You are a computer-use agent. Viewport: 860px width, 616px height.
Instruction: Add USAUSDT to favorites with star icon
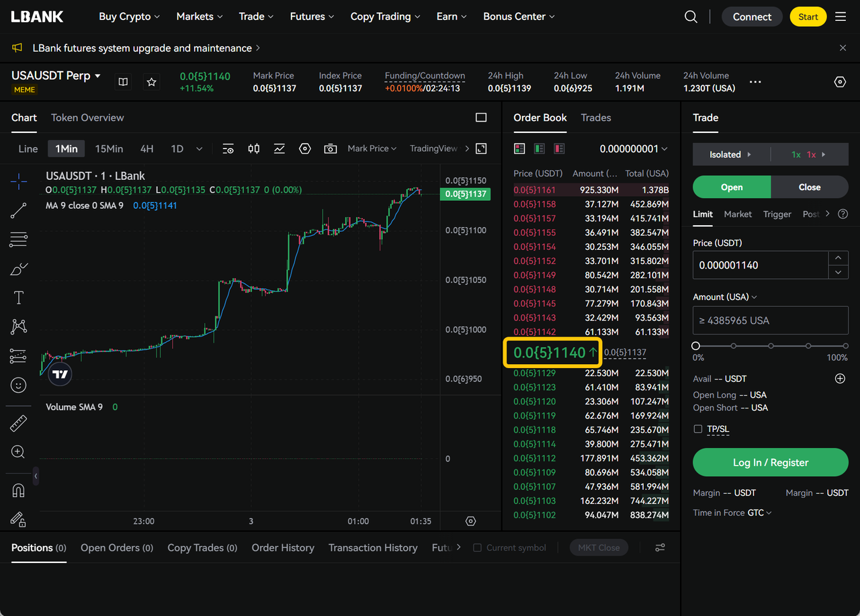click(152, 82)
